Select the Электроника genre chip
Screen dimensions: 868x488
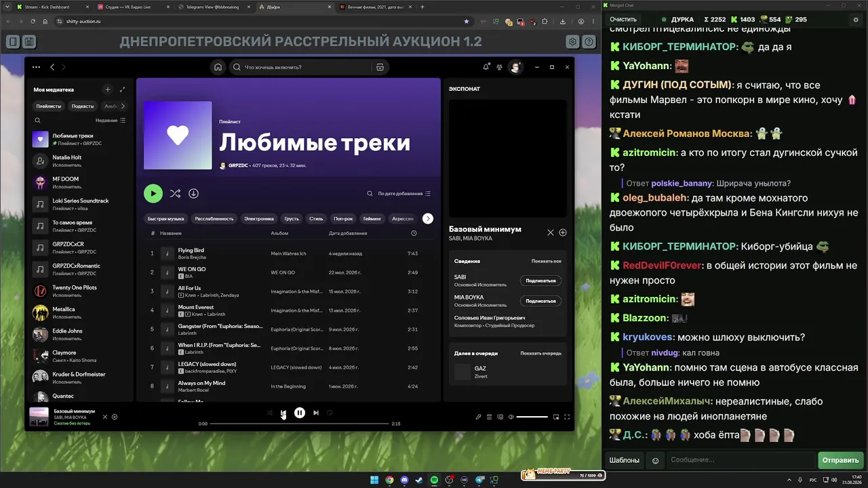pos(259,218)
